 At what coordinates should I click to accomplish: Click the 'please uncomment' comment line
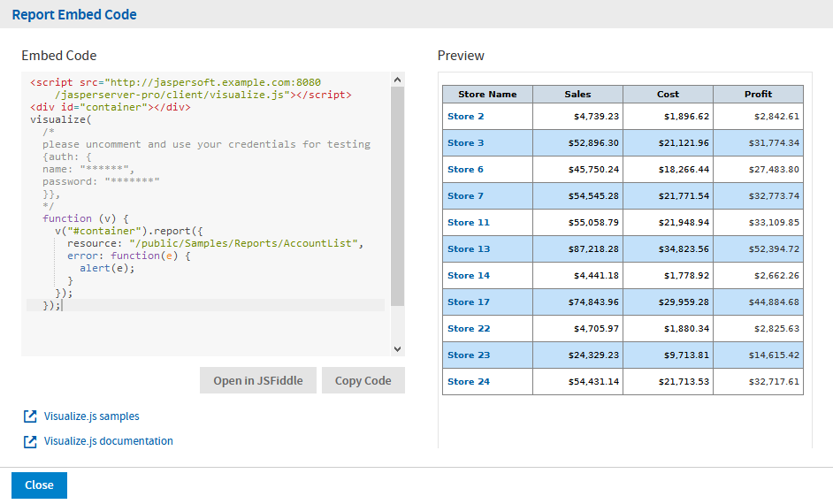206,144
